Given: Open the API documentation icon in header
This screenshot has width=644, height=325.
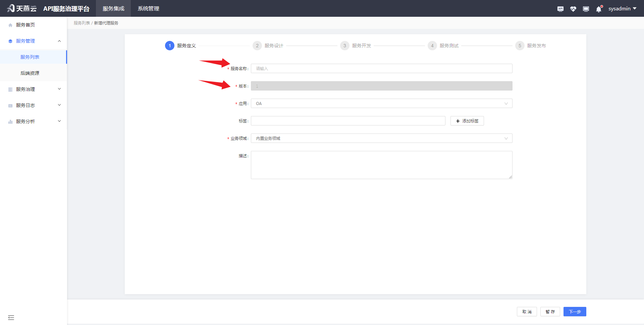Looking at the screenshot, I should pos(560,9).
